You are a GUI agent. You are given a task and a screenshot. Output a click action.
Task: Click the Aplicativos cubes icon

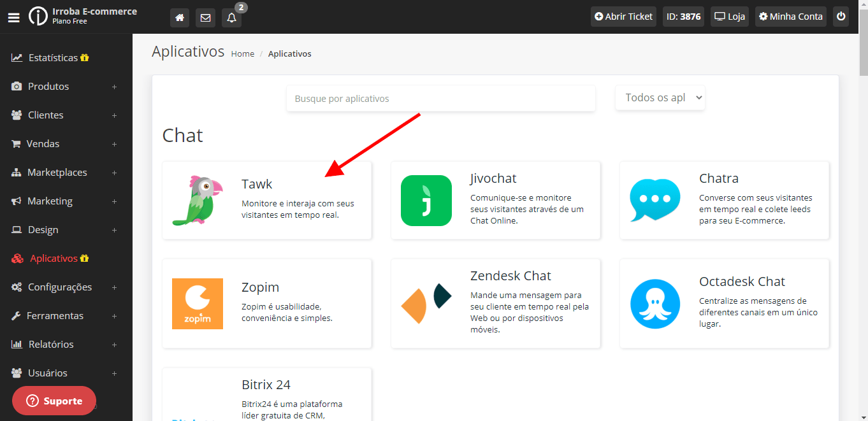pos(17,259)
